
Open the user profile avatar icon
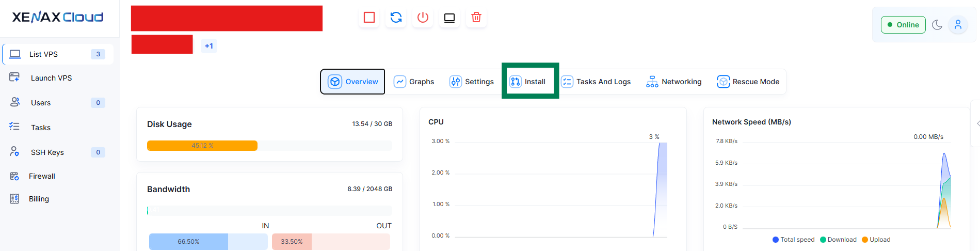(x=958, y=25)
